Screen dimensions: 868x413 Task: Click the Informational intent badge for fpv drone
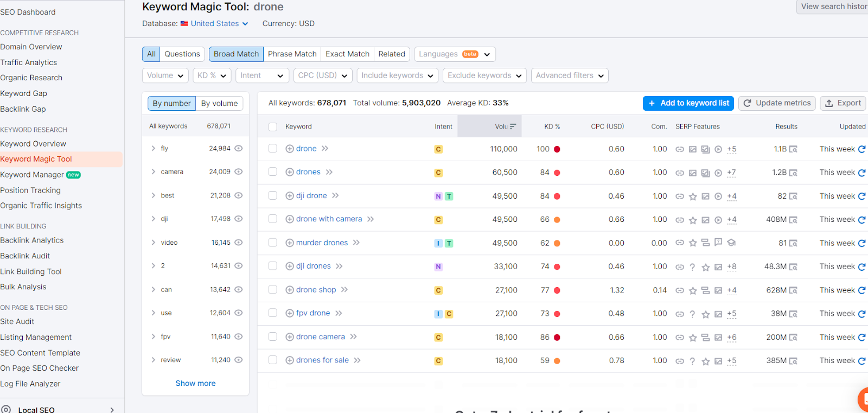click(438, 314)
